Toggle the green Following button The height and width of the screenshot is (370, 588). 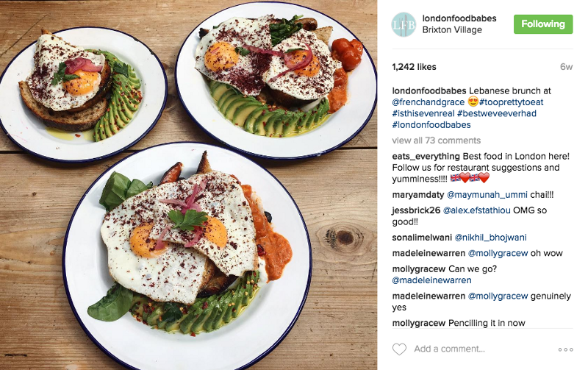point(543,24)
